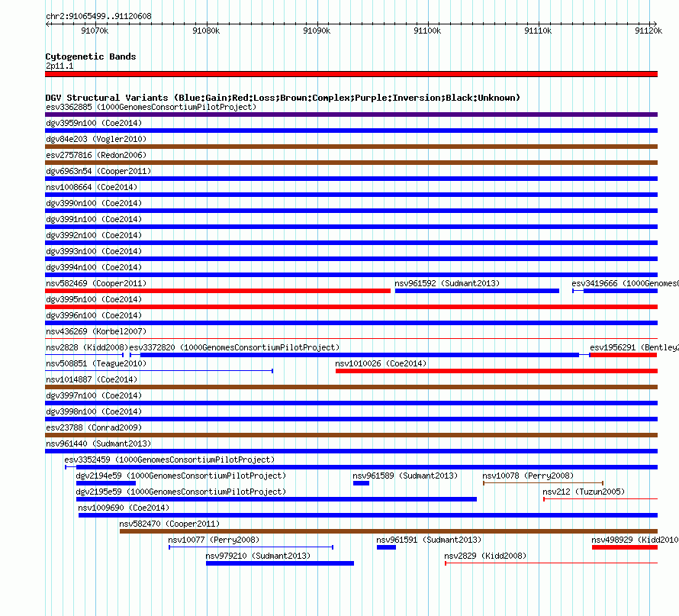Click esv23788 (Conrad2009) label
This screenshot has height=616, width=679.
pos(94,427)
